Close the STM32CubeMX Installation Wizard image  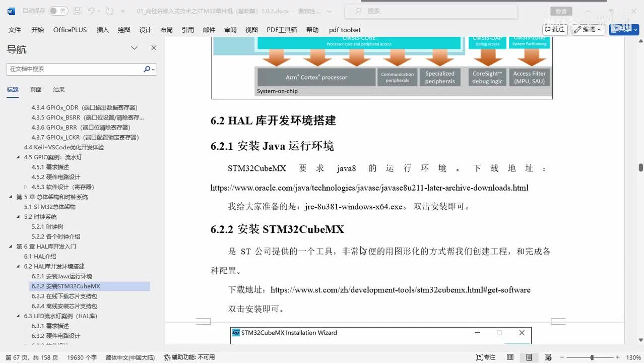[522, 333]
